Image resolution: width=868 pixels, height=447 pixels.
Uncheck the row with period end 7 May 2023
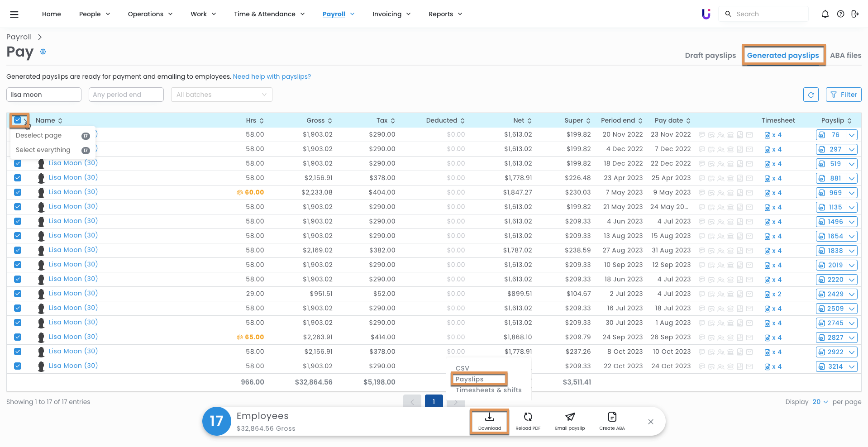(x=18, y=192)
